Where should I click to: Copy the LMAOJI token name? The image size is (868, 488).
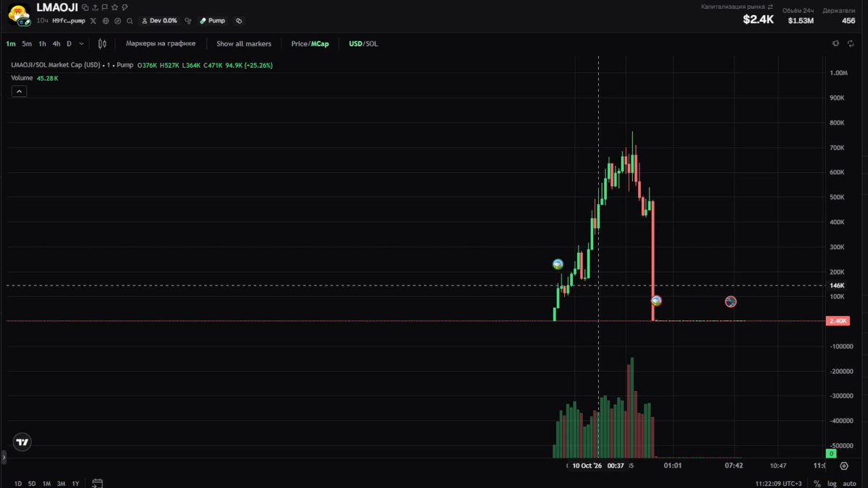pos(85,7)
